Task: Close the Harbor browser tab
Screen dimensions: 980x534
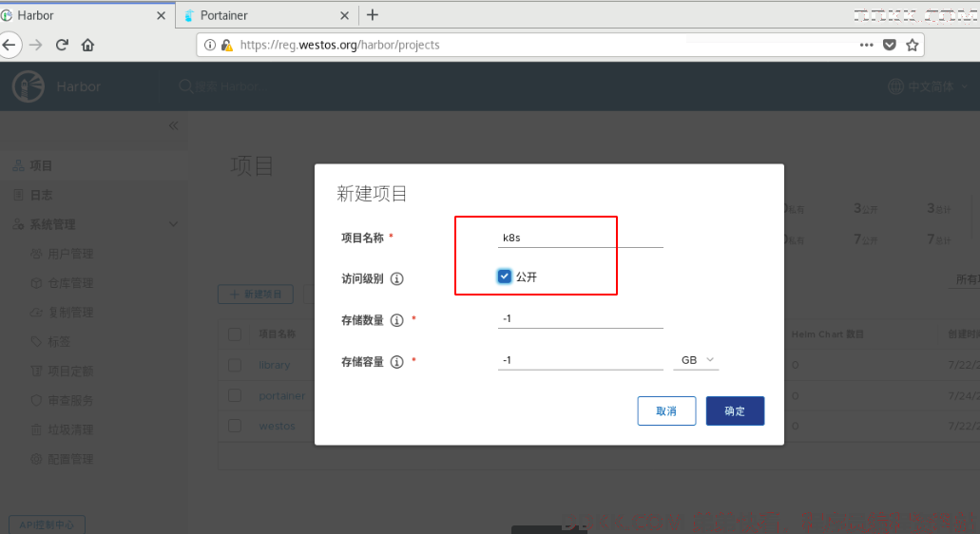Action: tap(161, 15)
